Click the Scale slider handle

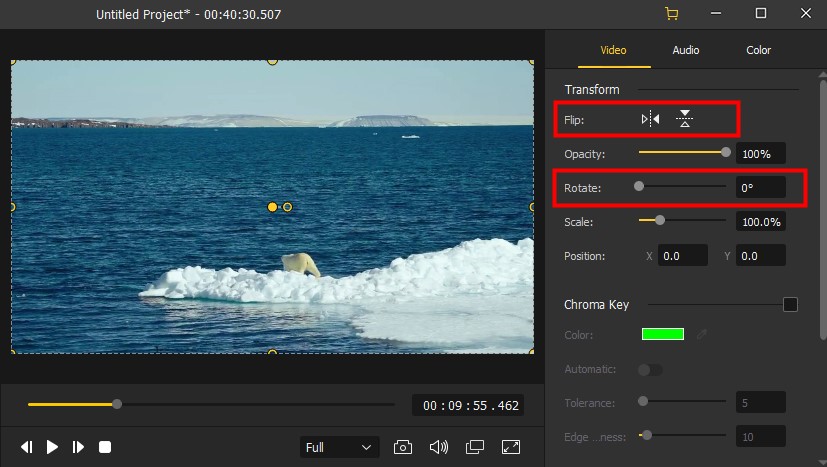660,220
